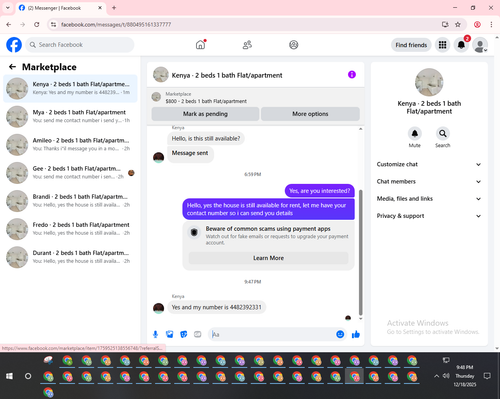The width and height of the screenshot is (500, 399).
Task: Expand Chat members section
Action: point(429,182)
